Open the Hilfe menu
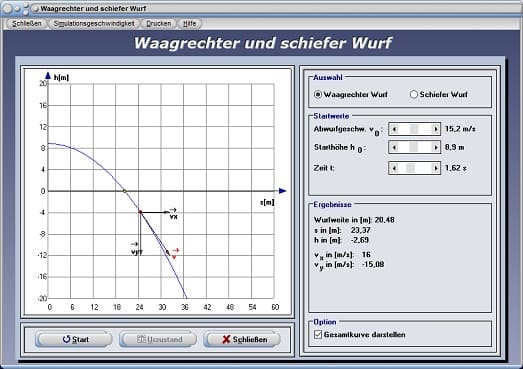Image resolution: width=523 pixels, height=369 pixels. coord(189,23)
